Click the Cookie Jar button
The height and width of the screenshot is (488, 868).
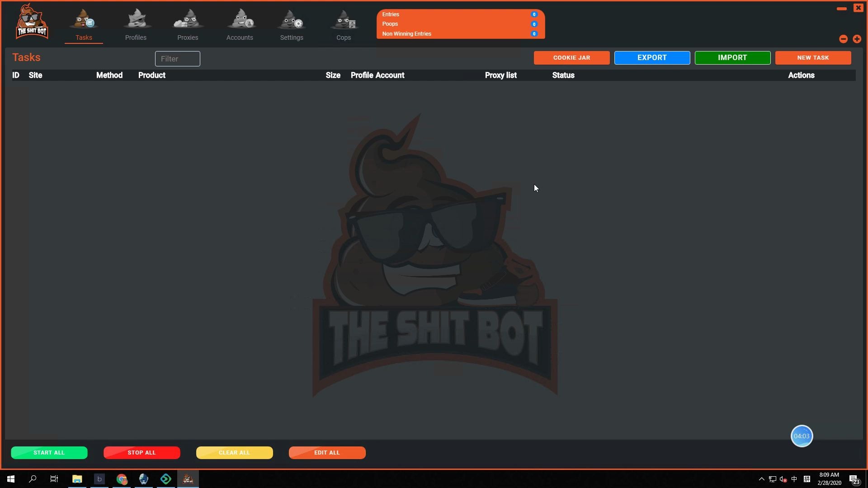571,58
